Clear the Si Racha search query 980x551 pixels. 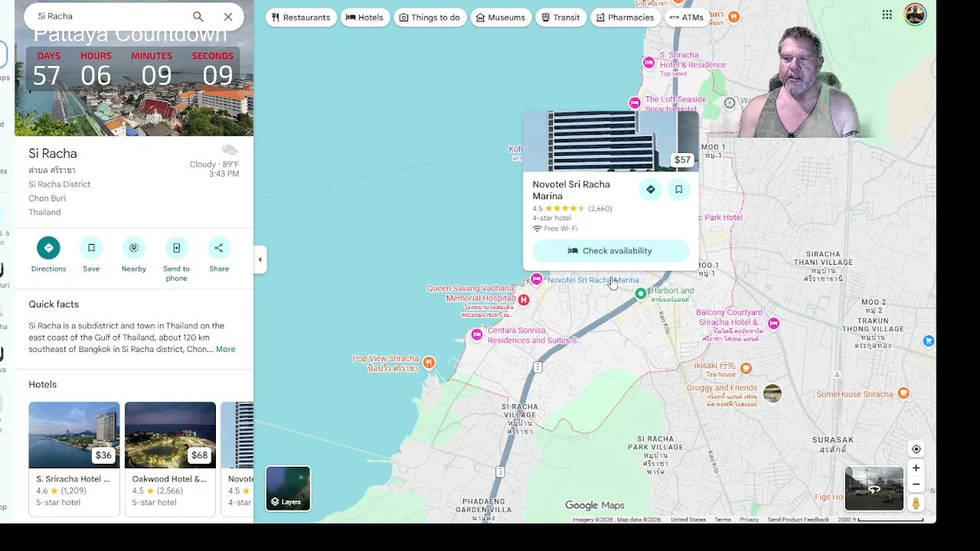pyautogui.click(x=228, y=16)
